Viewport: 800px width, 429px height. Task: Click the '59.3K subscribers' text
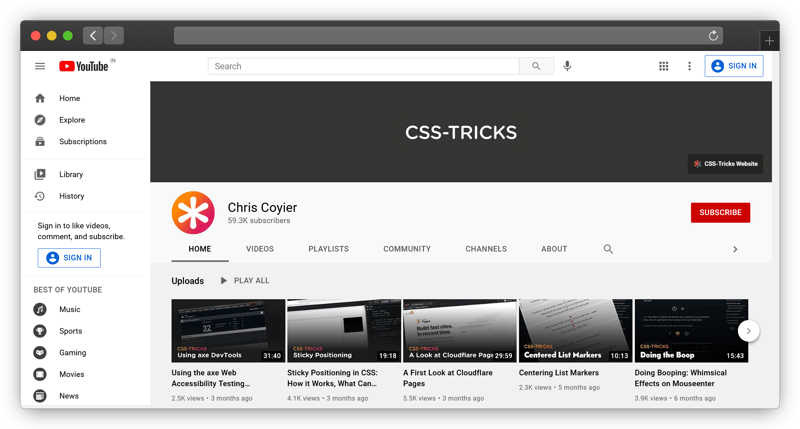(x=259, y=220)
